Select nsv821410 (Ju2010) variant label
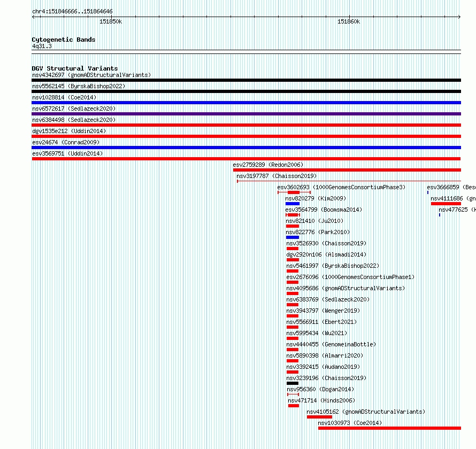 point(314,221)
